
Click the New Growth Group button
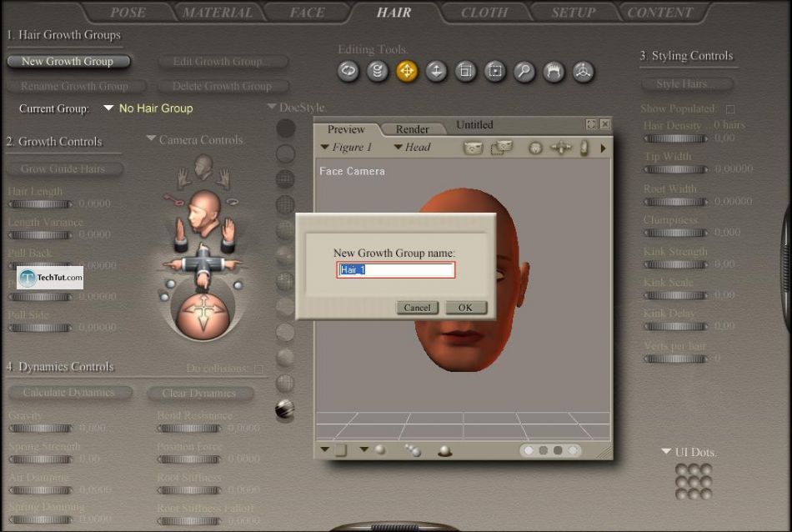point(68,61)
